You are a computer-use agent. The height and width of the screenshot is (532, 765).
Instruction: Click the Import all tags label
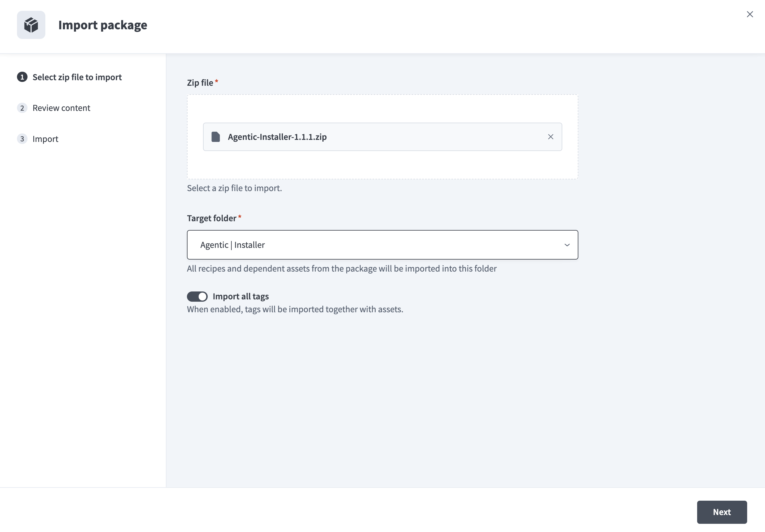(240, 296)
